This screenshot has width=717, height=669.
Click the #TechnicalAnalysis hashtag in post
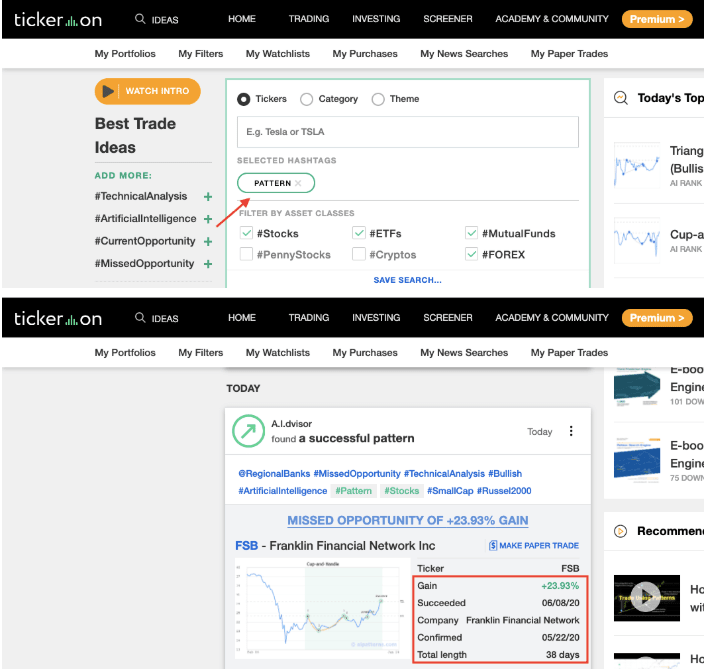tap(444, 474)
